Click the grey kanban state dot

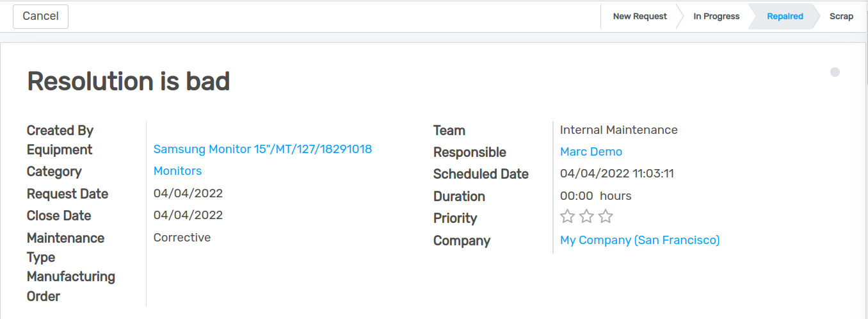click(835, 72)
